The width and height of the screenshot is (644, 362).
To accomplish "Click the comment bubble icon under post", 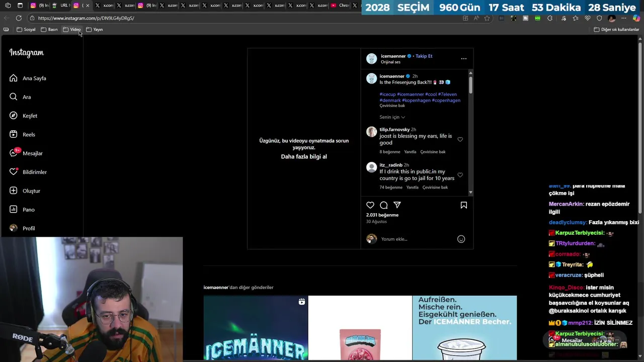I will (x=384, y=205).
